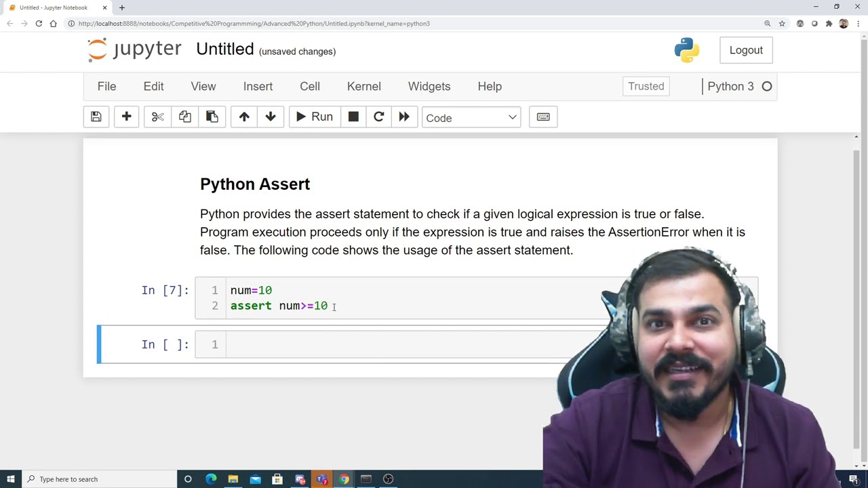Viewport: 868px width, 488px height.
Task: Open the Help menu
Action: tap(490, 86)
